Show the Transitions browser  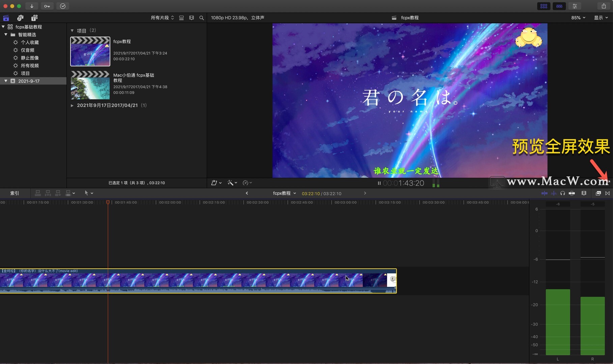(608, 193)
